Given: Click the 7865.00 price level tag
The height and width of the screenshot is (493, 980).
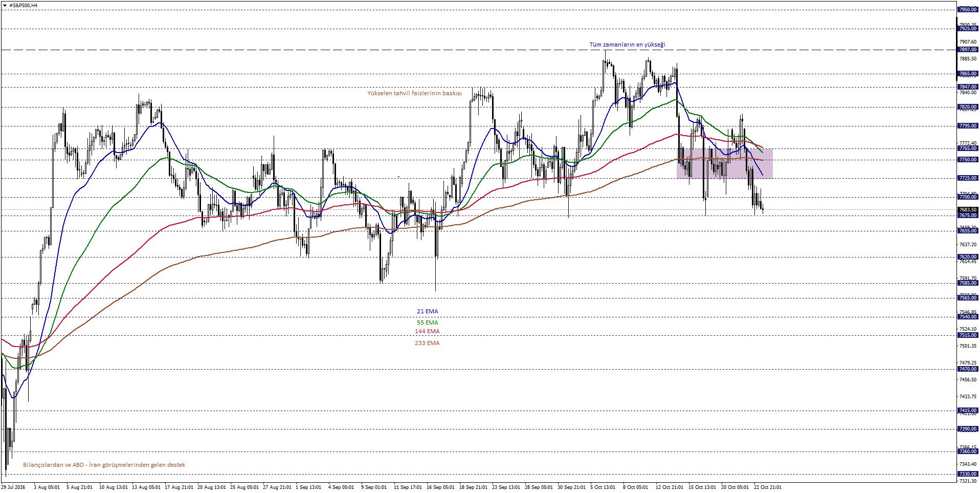Looking at the screenshot, I should point(967,74).
